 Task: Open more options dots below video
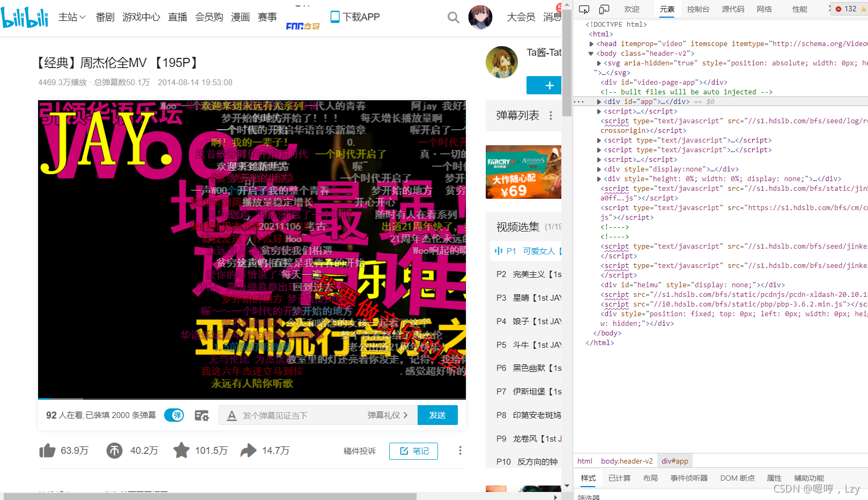(x=460, y=451)
